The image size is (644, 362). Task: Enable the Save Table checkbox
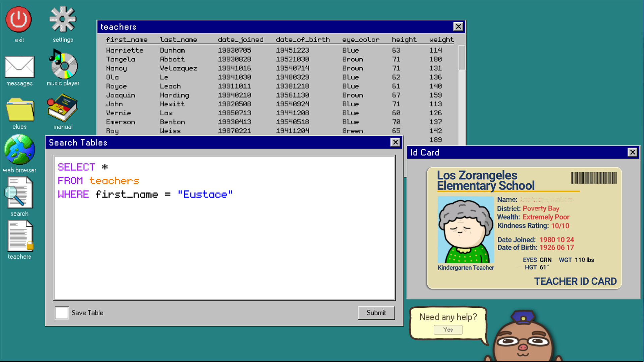pos(61,313)
